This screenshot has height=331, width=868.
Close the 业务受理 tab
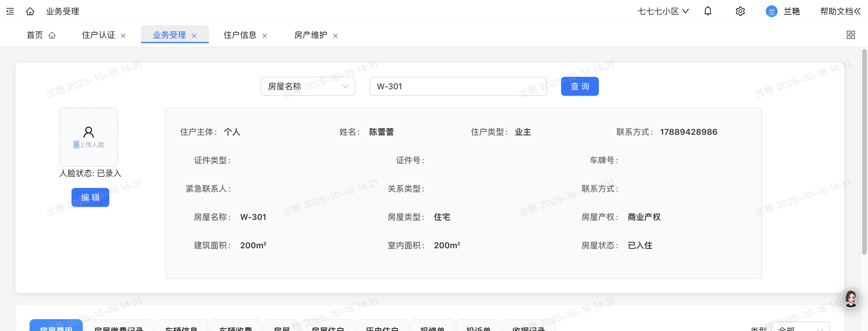pos(194,36)
